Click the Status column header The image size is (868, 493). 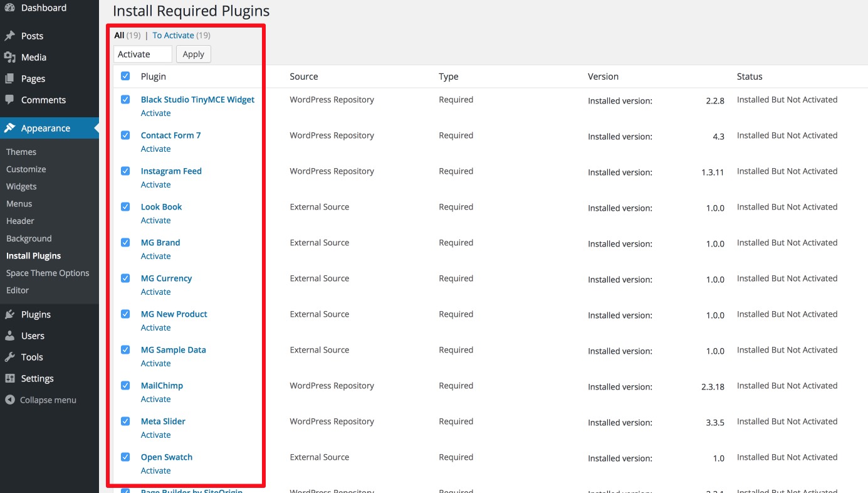click(x=750, y=77)
